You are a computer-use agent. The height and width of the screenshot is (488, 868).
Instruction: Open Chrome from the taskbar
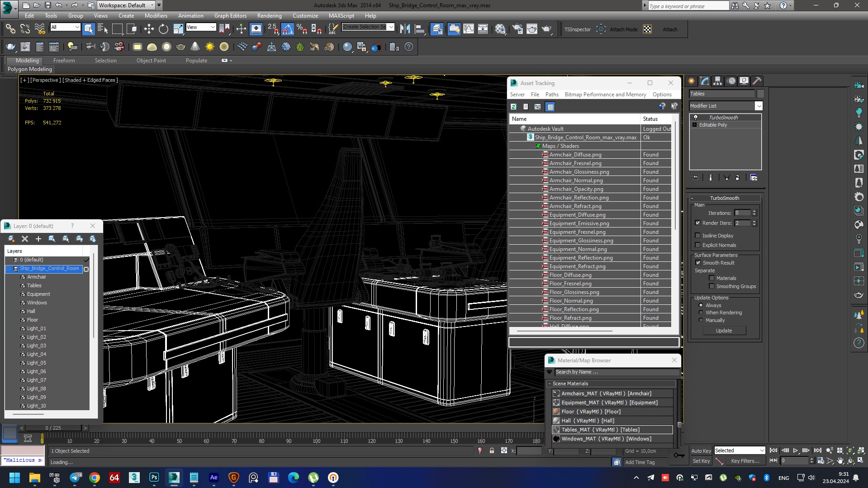[x=95, y=478]
